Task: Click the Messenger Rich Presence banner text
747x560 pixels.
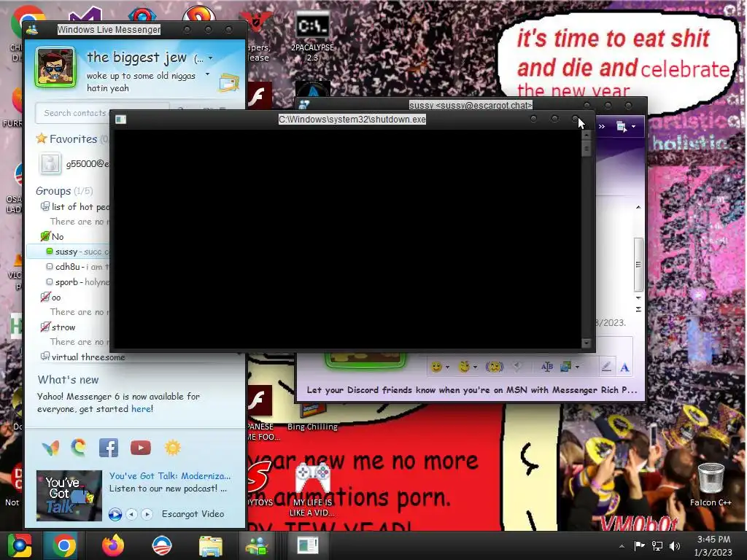Action: click(472, 390)
